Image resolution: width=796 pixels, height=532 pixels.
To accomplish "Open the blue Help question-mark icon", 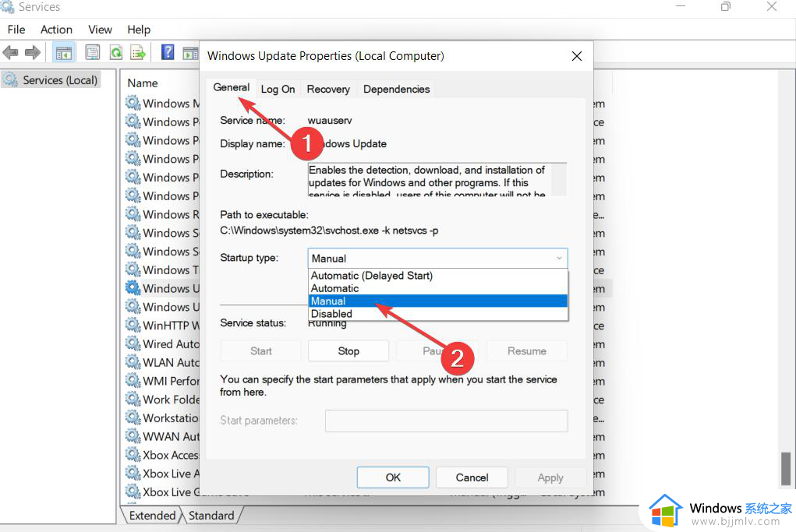I will (x=168, y=51).
